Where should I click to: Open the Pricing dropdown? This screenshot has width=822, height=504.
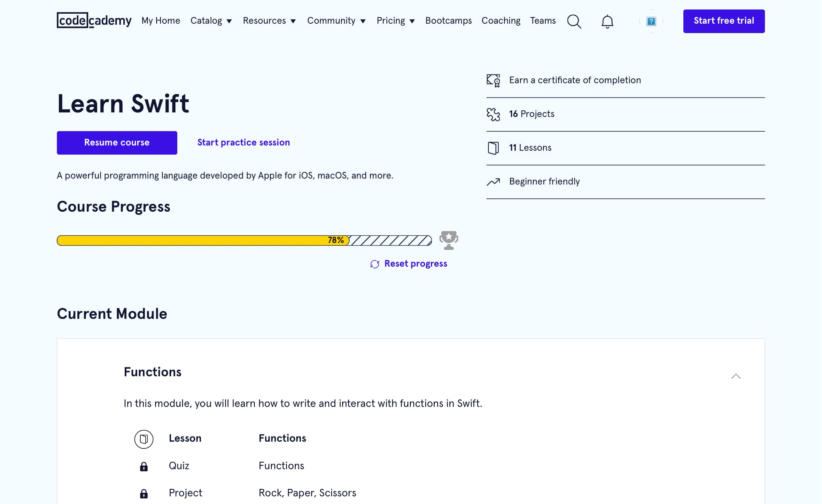396,21
